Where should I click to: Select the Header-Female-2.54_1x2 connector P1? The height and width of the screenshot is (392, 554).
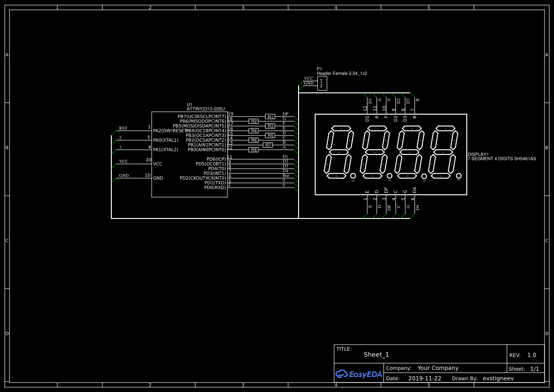pyautogui.click(x=322, y=83)
